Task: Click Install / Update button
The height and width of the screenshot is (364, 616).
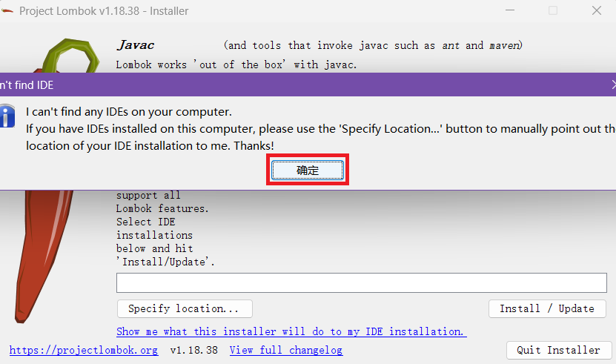Action: (x=547, y=308)
